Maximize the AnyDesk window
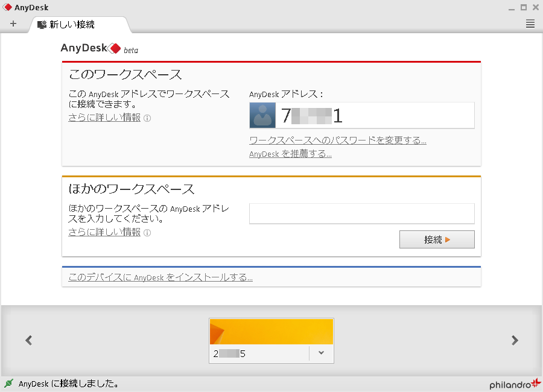The image size is (543, 392). [524, 7]
